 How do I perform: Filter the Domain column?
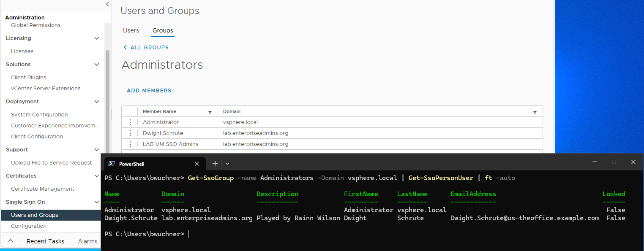point(535,112)
